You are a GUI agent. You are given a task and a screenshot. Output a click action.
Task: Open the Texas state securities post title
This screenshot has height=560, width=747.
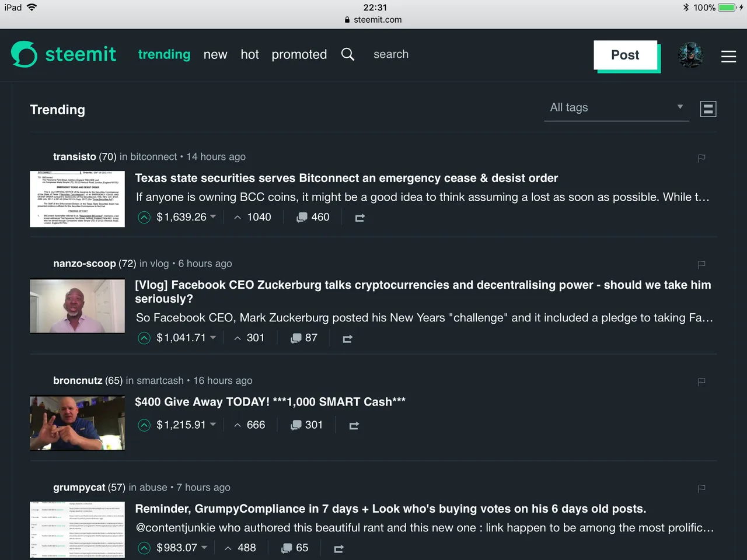tap(347, 178)
